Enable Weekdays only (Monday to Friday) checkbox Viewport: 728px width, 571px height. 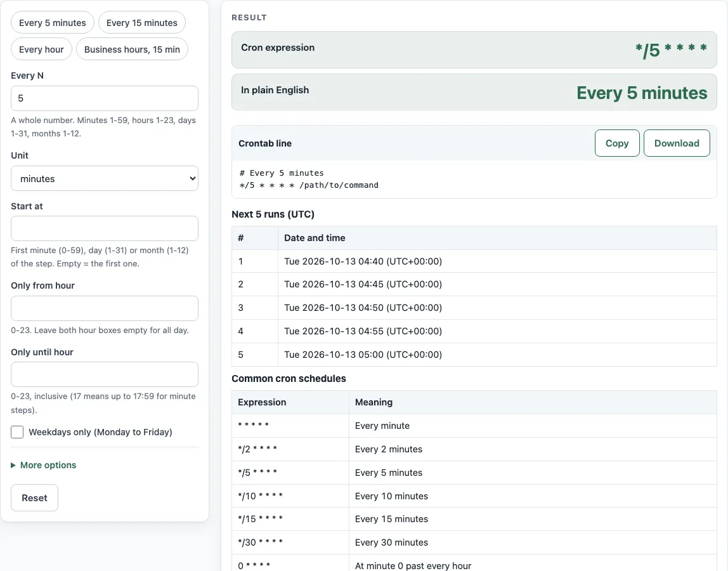[17, 432]
